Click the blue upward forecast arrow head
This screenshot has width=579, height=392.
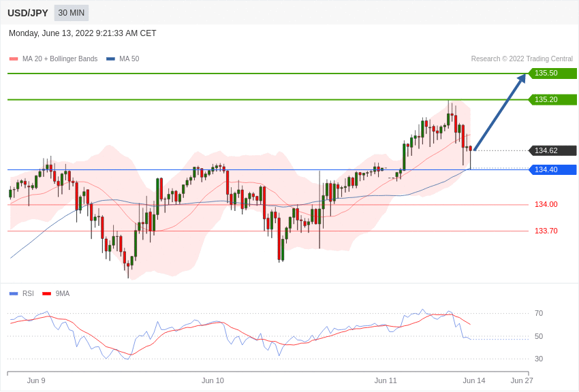pos(521,78)
